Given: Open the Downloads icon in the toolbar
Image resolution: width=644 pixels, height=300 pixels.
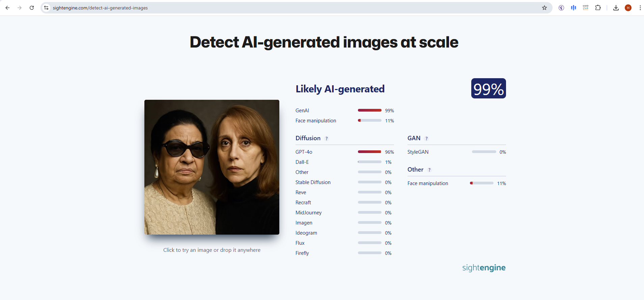Looking at the screenshot, I should (616, 7).
